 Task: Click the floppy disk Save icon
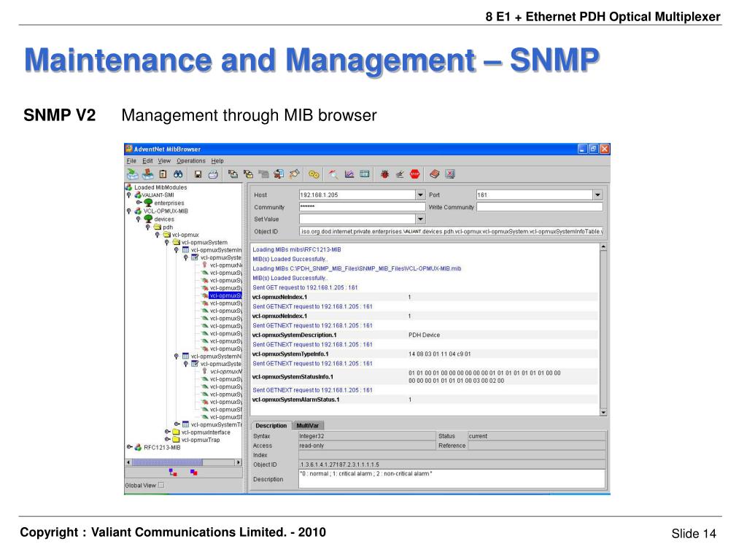pos(198,174)
